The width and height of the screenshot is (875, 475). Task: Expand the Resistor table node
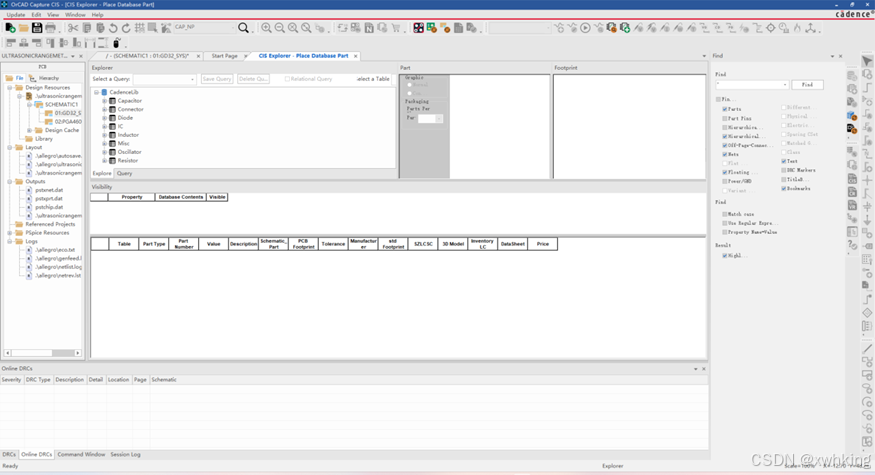pyautogui.click(x=104, y=161)
